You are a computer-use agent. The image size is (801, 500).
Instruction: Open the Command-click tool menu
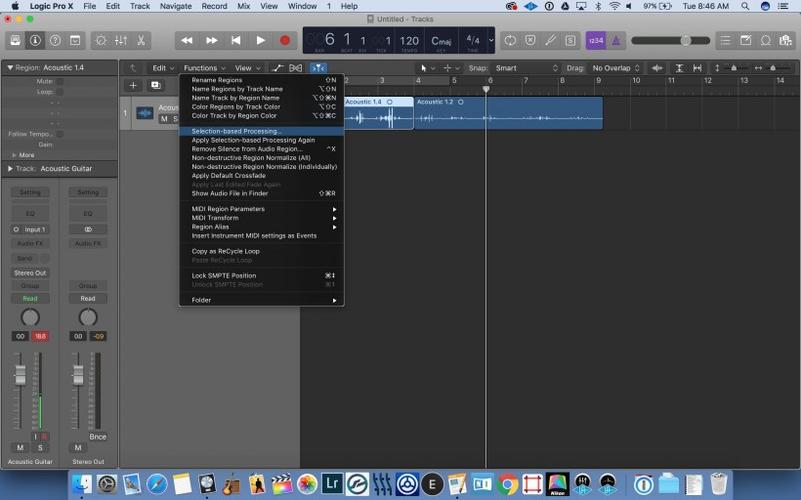(x=451, y=68)
